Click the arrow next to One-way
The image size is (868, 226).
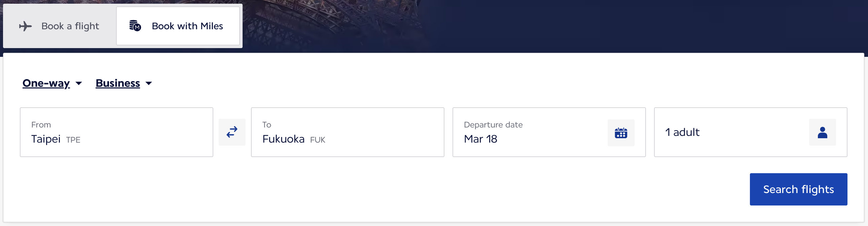[79, 83]
